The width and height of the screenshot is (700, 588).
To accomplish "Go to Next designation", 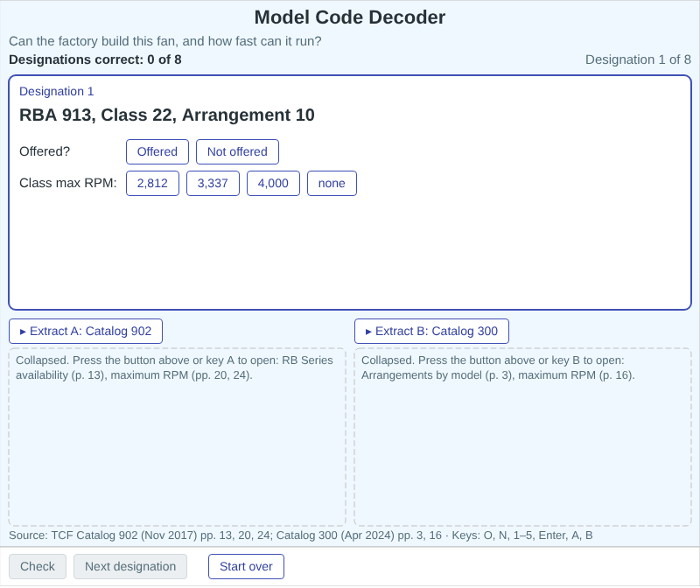I will (x=130, y=567).
